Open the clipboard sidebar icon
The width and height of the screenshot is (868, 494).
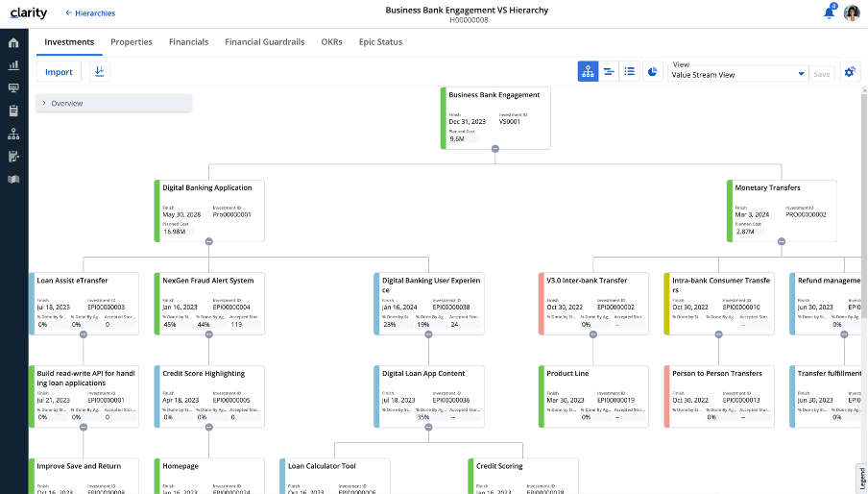[13, 111]
